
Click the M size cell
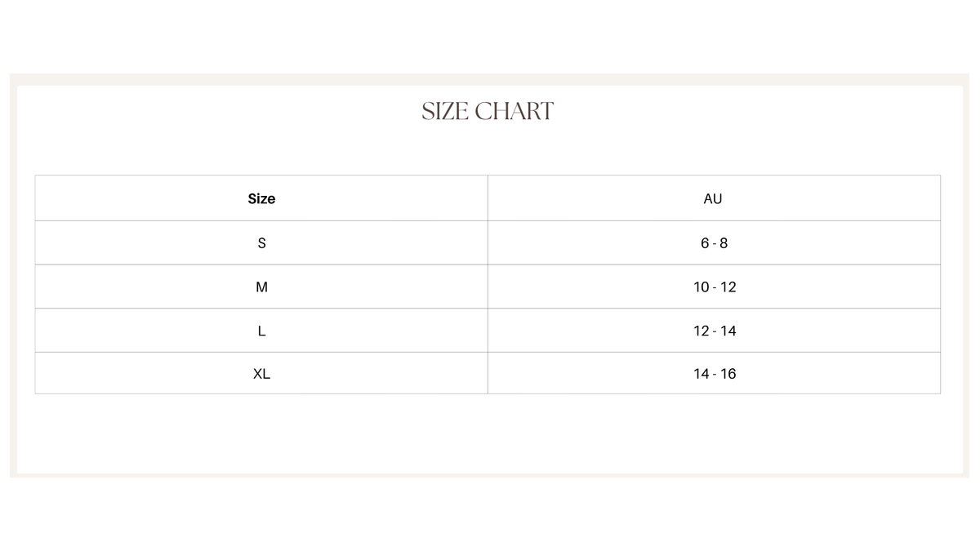coord(261,287)
